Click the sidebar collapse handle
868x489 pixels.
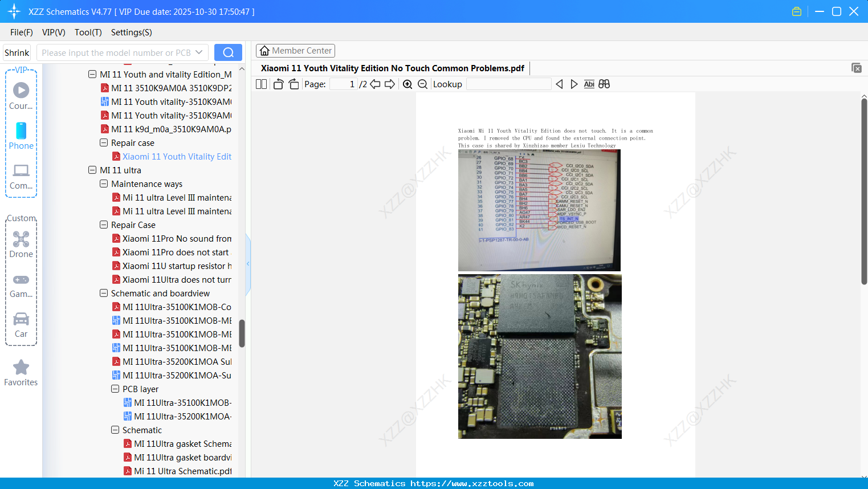tap(248, 264)
